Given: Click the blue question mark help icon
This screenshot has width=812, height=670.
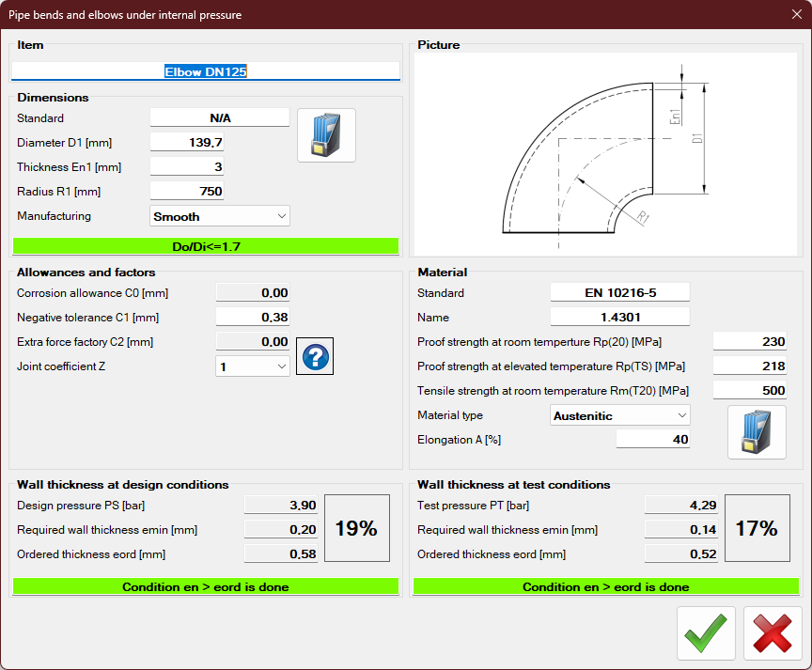Looking at the screenshot, I should coord(315,357).
